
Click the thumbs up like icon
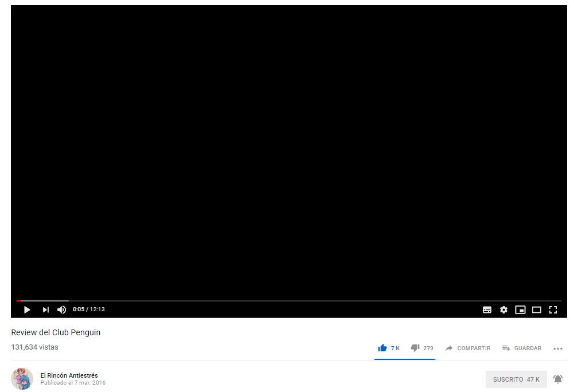pos(382,348)
